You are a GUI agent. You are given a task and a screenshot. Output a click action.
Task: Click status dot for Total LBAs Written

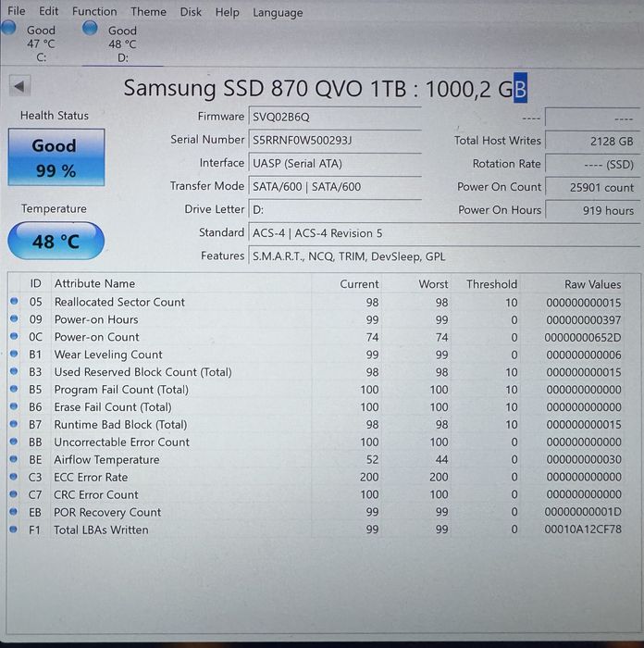[x=14, y=529]
